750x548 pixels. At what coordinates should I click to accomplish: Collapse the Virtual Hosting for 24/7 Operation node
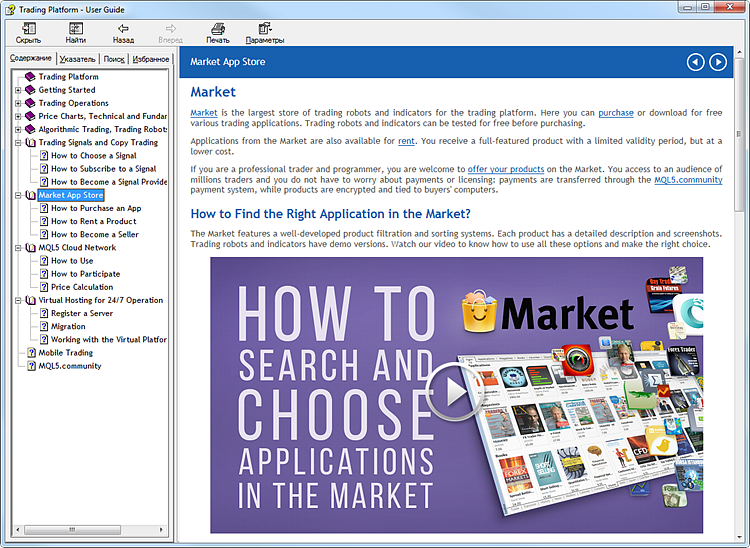pyautogui.click(x=18, y=300)
